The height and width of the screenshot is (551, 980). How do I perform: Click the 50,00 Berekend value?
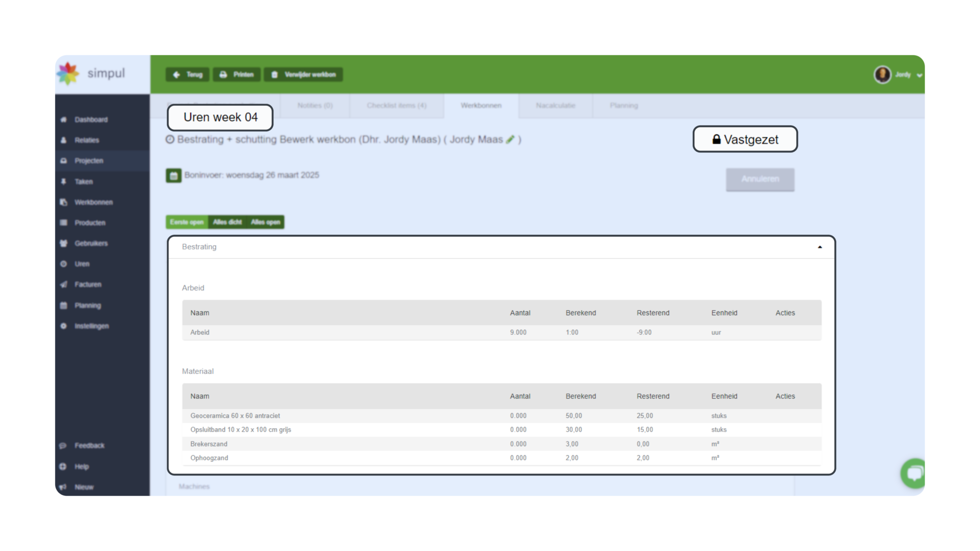point(574,416)
